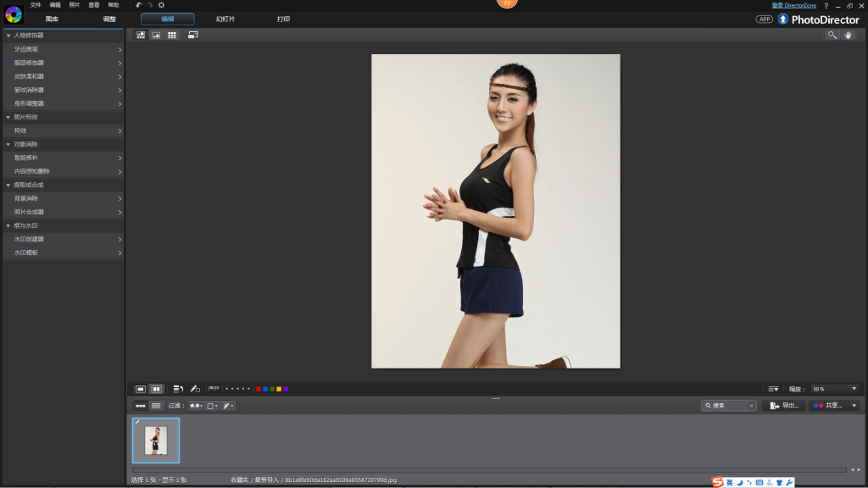
Task: Open the 缩放 50% zoom dropdown
Action: (x=834, y=389)
